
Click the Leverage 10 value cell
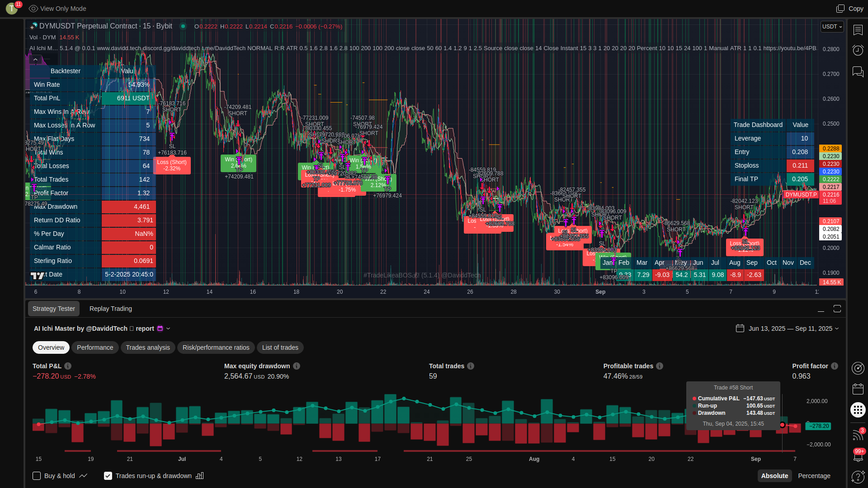point(800,139)
